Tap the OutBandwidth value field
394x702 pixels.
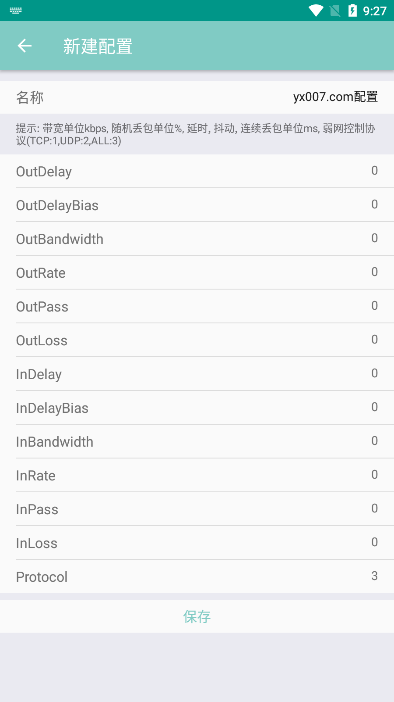click(374, 238)
